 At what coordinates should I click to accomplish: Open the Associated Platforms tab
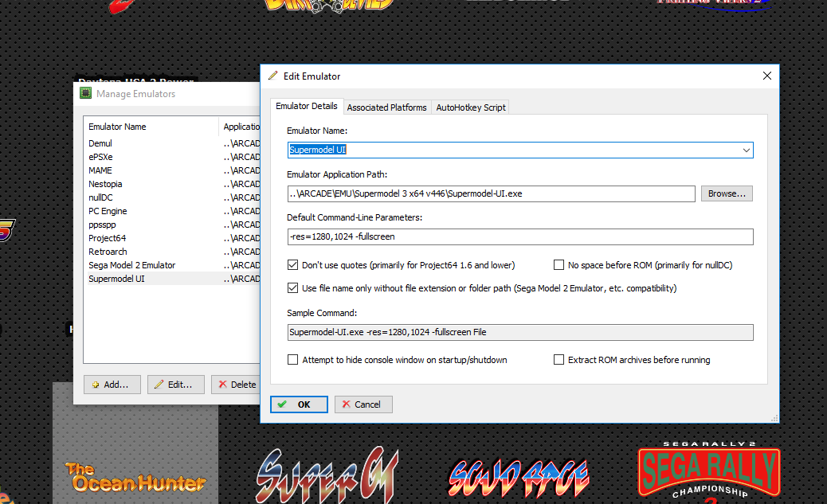coord(386,107)
